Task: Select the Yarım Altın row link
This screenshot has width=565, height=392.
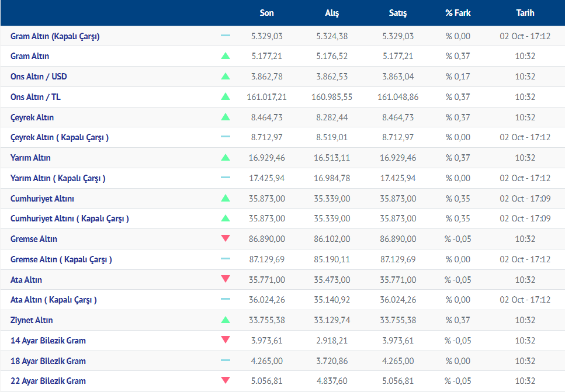Action: point(30,158)
